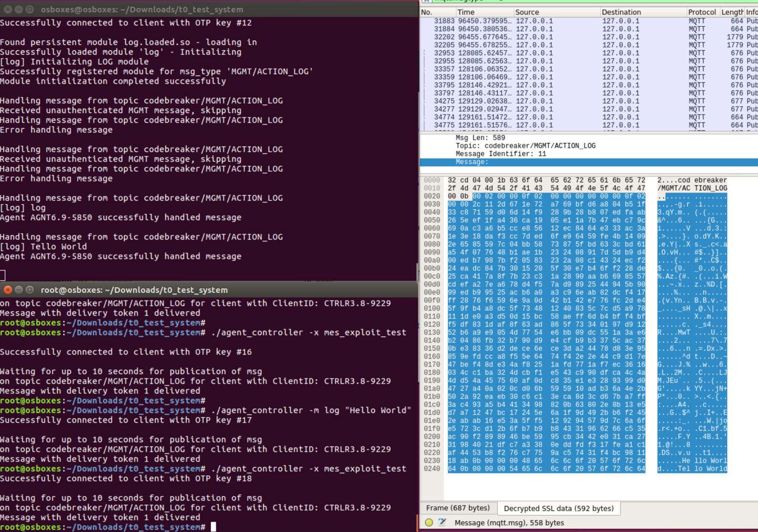Click 'OTP key #18' line in root terminal
Viewport: 758px width, 532px height.
pos(126,478)
